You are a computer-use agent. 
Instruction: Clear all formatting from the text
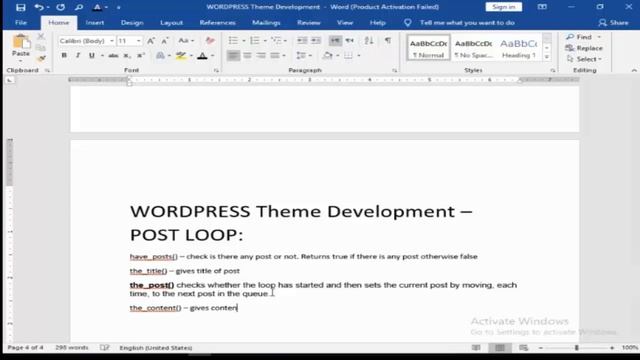(210, 41)
